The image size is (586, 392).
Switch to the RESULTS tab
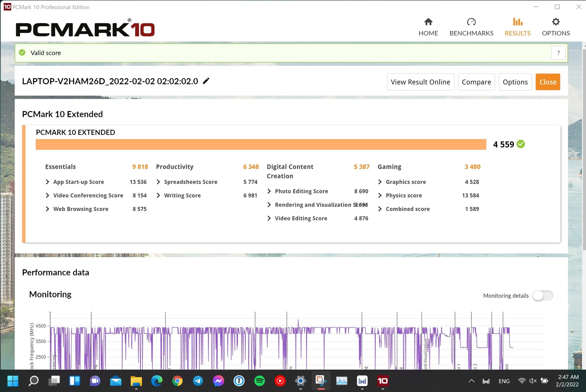pyautogui.click(x=518, y=27)
